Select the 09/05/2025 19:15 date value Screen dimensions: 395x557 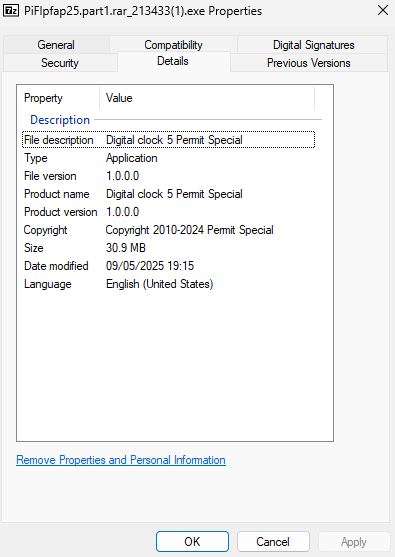[x=150, y=266]
